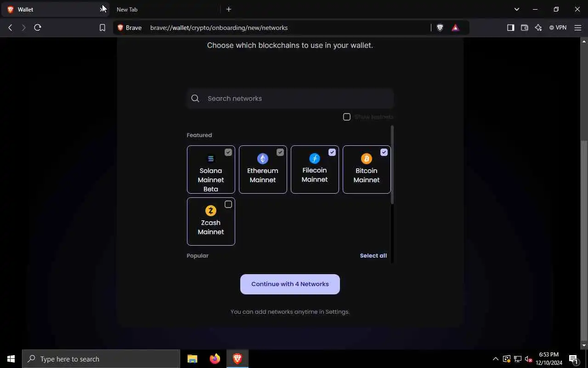Click the Zcash Mainnet logo icon

[x=211, y=211]
